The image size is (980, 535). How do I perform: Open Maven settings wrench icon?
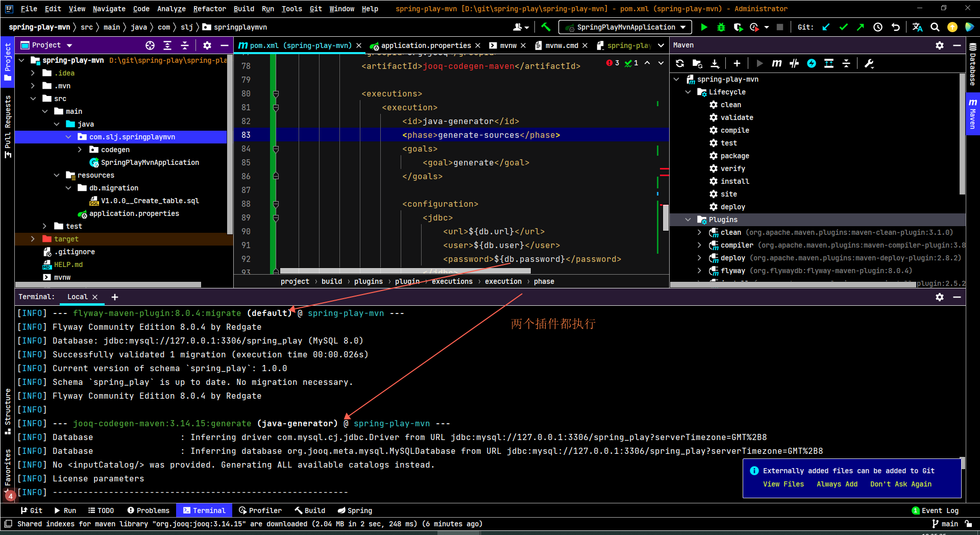coord(869,63)
